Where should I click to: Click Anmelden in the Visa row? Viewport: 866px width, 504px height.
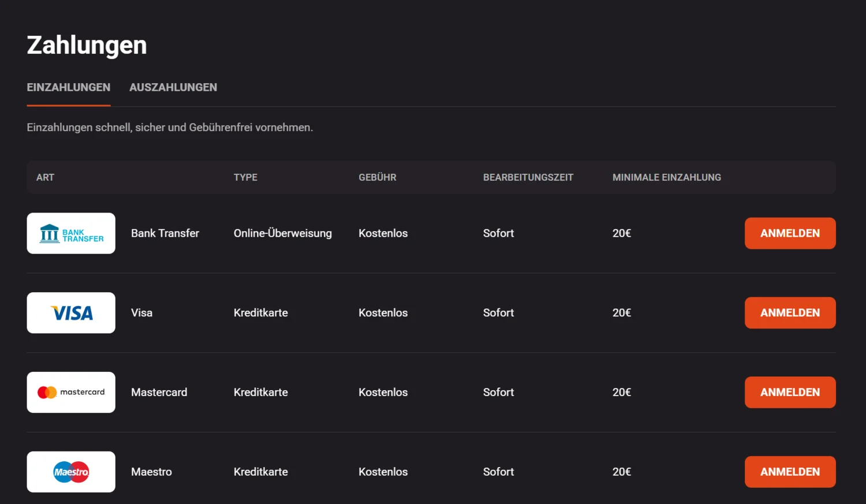[790, 313]
